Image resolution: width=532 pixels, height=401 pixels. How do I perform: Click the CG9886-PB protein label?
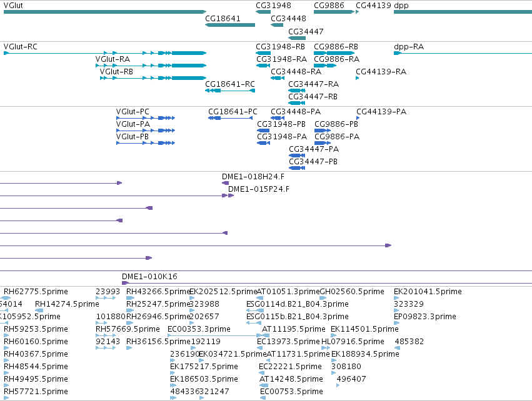click(x=336, y=124)
